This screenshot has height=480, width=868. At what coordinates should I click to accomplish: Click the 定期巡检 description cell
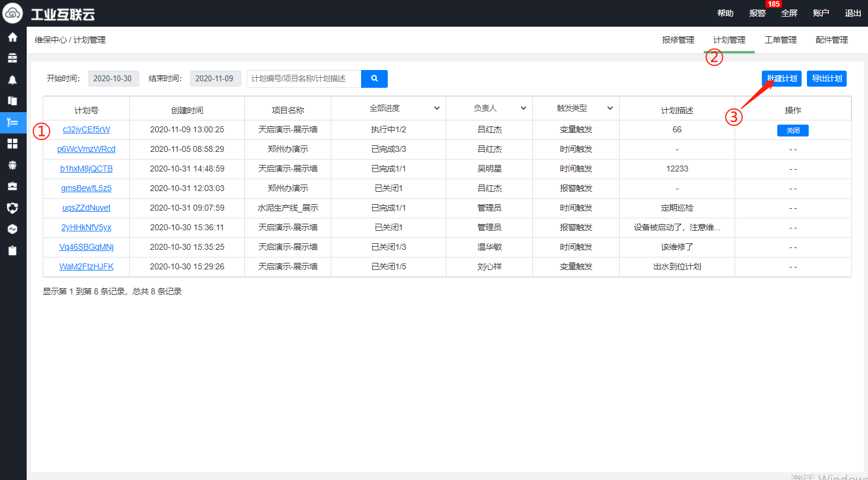677,208
